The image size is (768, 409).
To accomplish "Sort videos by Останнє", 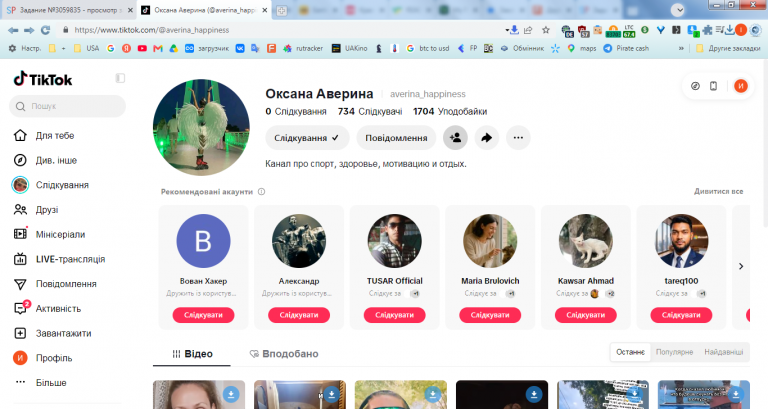I will coord(630,352).
